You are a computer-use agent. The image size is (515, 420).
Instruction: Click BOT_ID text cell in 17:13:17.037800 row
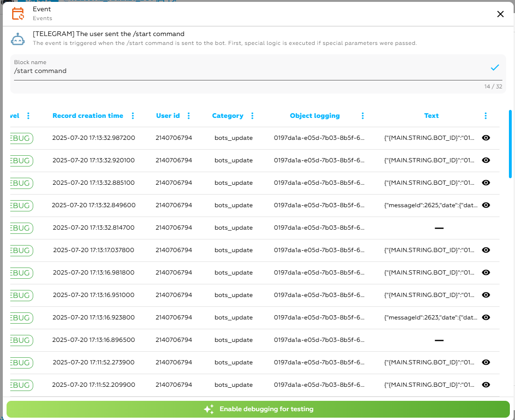[429, 250]
